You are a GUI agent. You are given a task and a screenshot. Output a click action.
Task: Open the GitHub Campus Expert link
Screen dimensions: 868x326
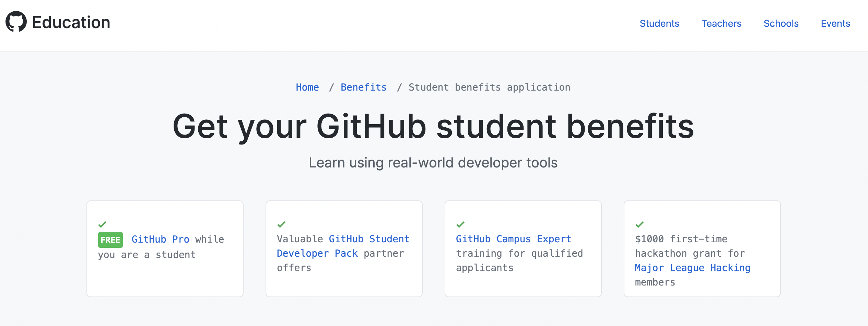[513, 239]
